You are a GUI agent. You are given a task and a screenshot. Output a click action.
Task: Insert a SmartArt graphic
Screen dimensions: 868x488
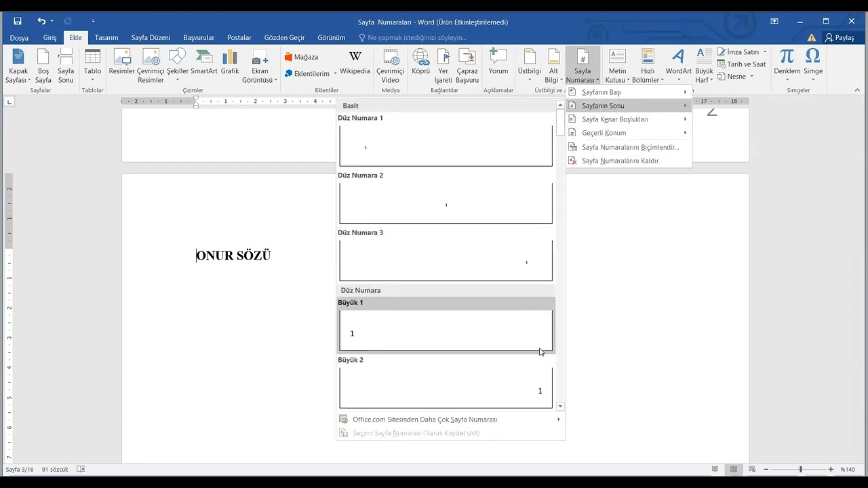click(204, 62)
